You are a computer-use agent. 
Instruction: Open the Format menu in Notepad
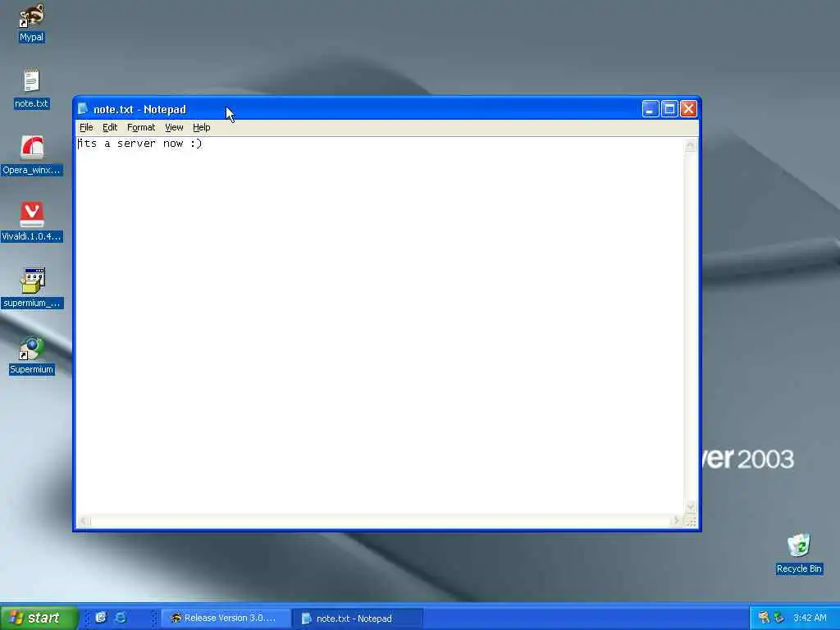[x=141, y=127]
